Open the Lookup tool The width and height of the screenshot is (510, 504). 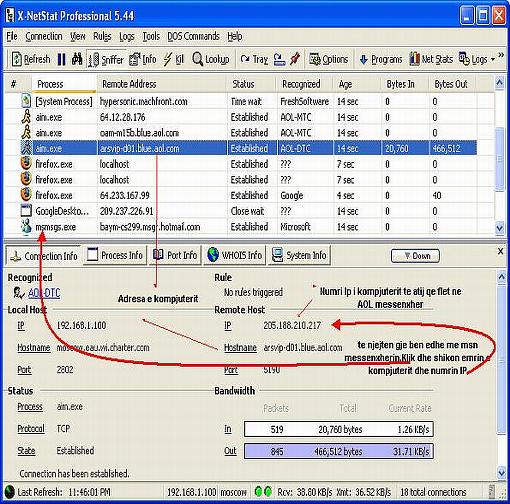211,60
